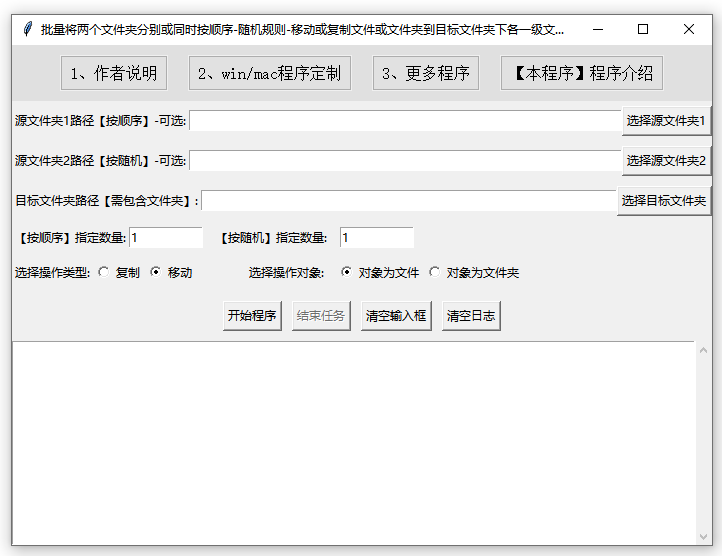Click the feather app icon in title bar
The height and width of the screenshot is (556, 722).
(28, 29)
